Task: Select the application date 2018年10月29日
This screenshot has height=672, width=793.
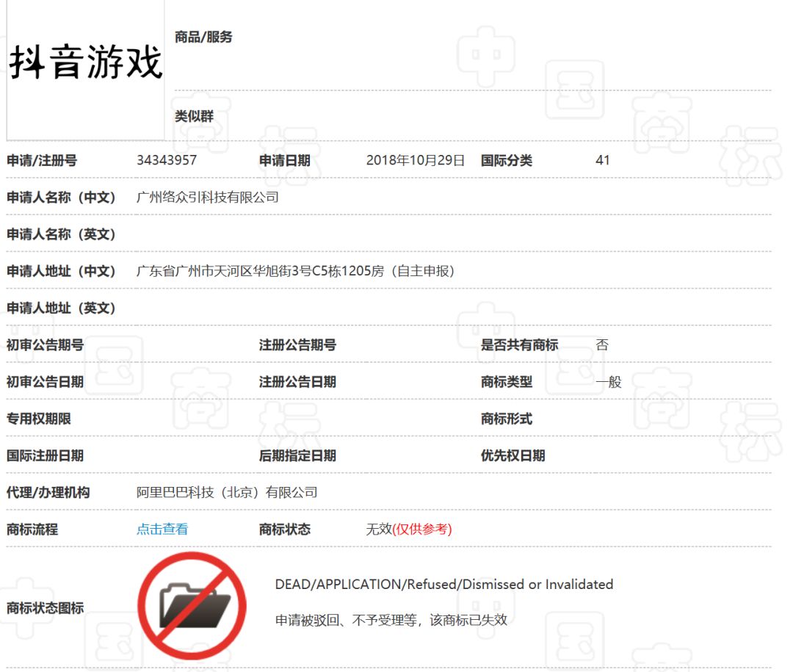Action: (415, 160)
